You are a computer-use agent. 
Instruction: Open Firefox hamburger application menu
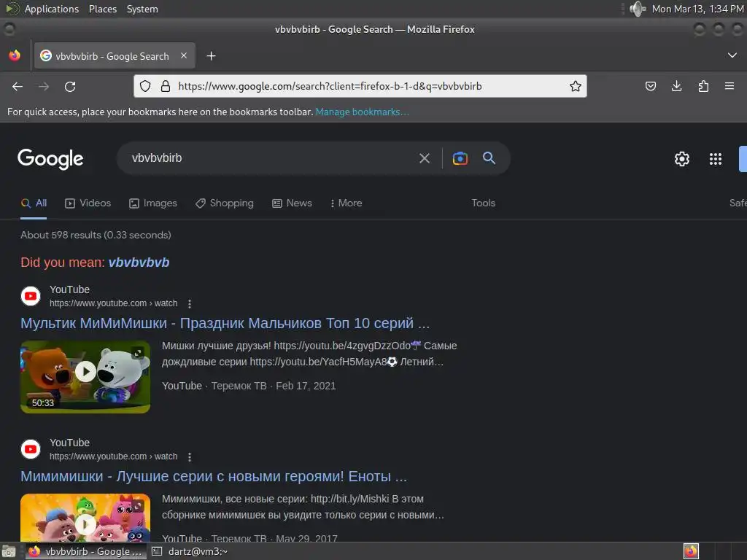[729, 86]
